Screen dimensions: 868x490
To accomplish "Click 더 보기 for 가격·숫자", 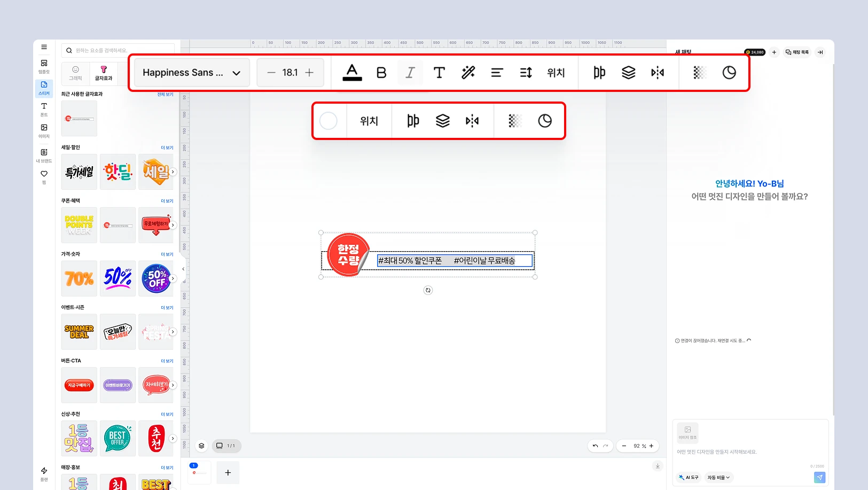I will pos(167,254).
